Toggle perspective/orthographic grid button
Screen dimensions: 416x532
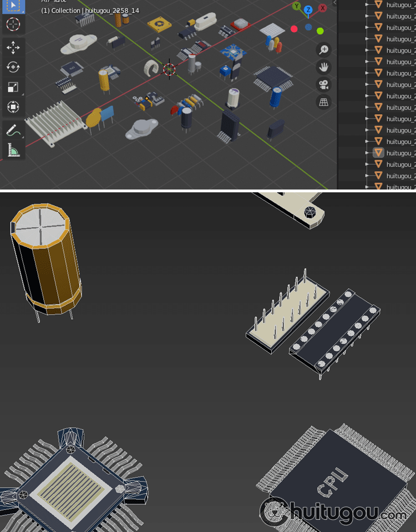[x=323, y=102]
